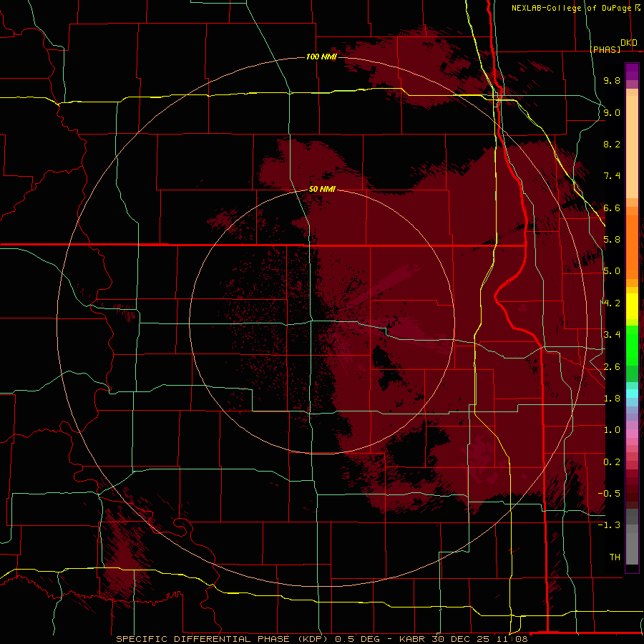
Task: Pick the yellow segment of the color bar
Action: pyautogui.click(x=632, y=306)
